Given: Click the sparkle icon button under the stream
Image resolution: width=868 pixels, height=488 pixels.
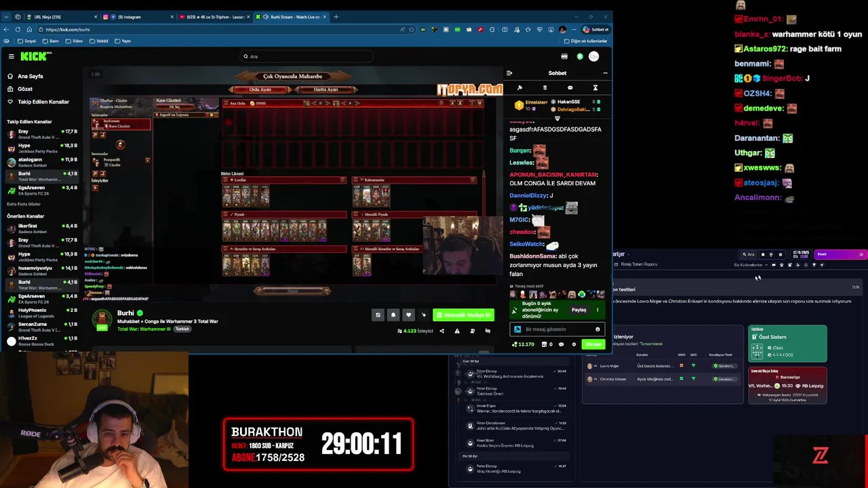Looking at the screenshot, I should 424,314.
